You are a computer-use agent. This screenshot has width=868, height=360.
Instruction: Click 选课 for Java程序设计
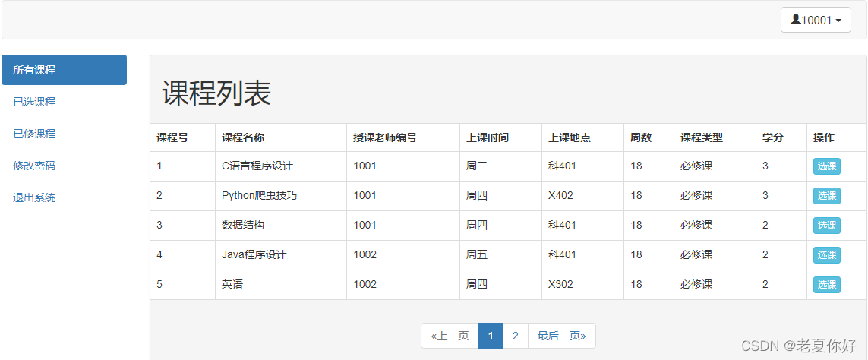pyautogui.click(x=826, y=254)
